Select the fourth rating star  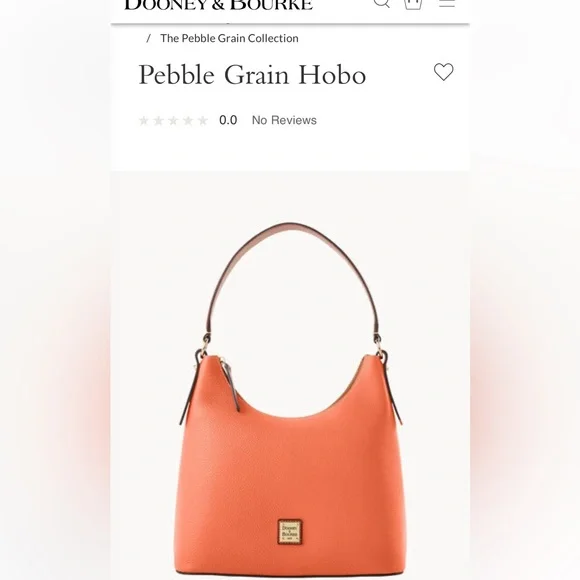coord(188,121)
